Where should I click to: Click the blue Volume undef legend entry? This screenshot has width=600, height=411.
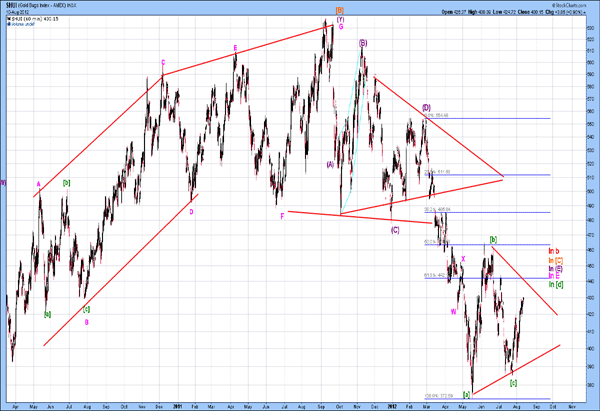tap(22, 24)
